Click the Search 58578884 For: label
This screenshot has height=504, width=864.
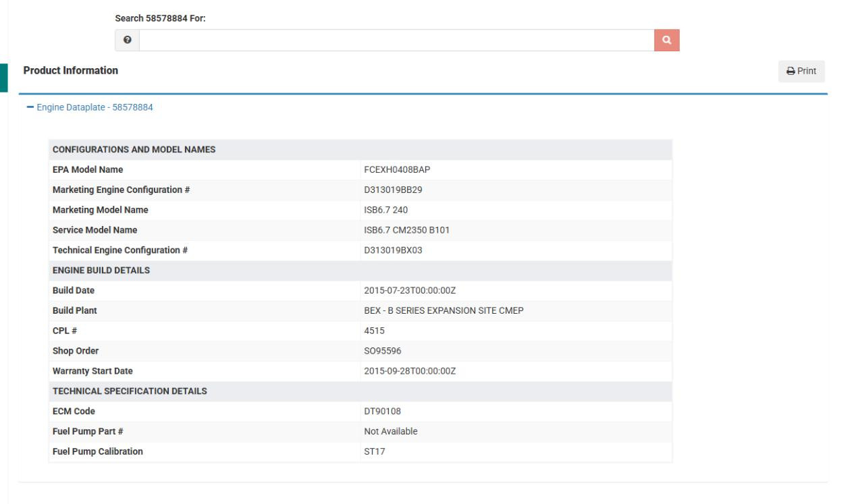tap(161, 19)
